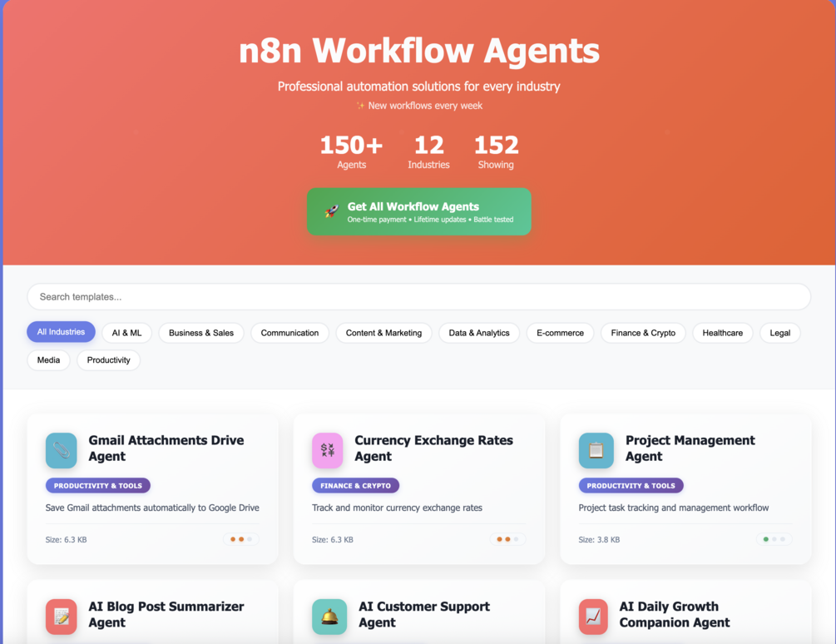Click 'Professional automation solutions for every industry'
836x644 pixels.
419,87
